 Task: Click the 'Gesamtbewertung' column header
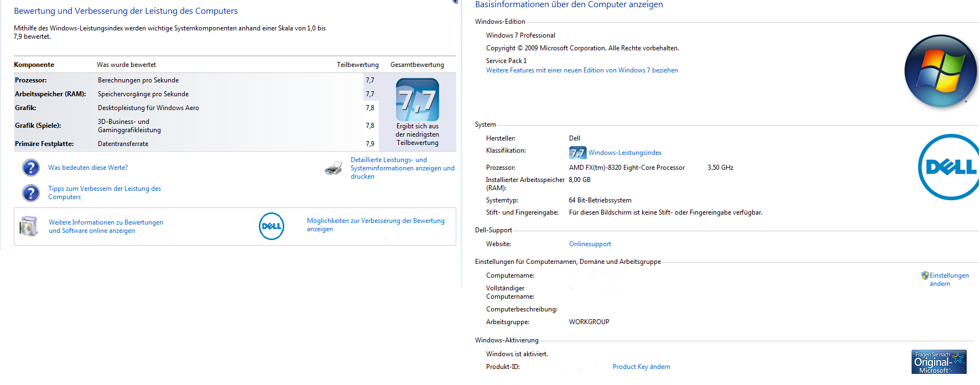tap(417, 65)
